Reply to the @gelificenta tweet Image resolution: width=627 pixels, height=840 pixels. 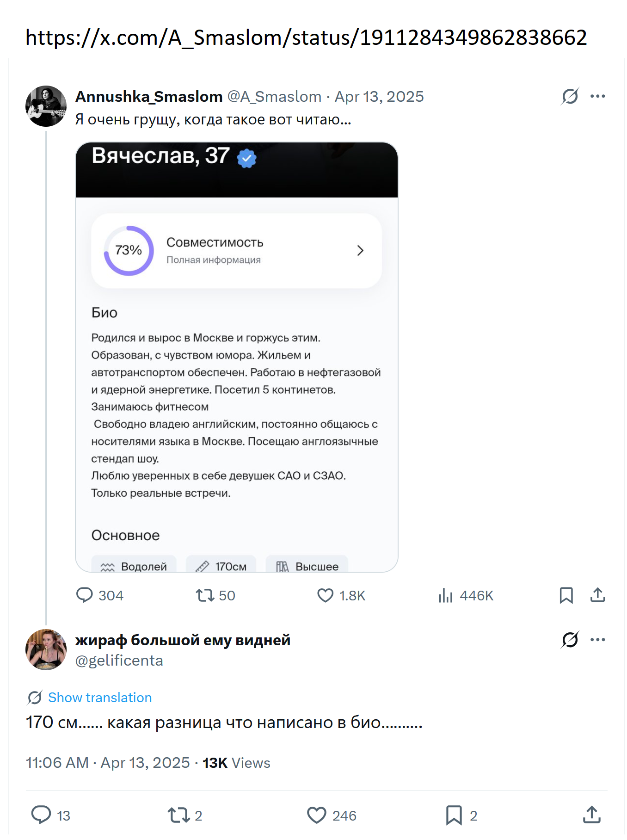pyautogui.click(x=41, y=815)
